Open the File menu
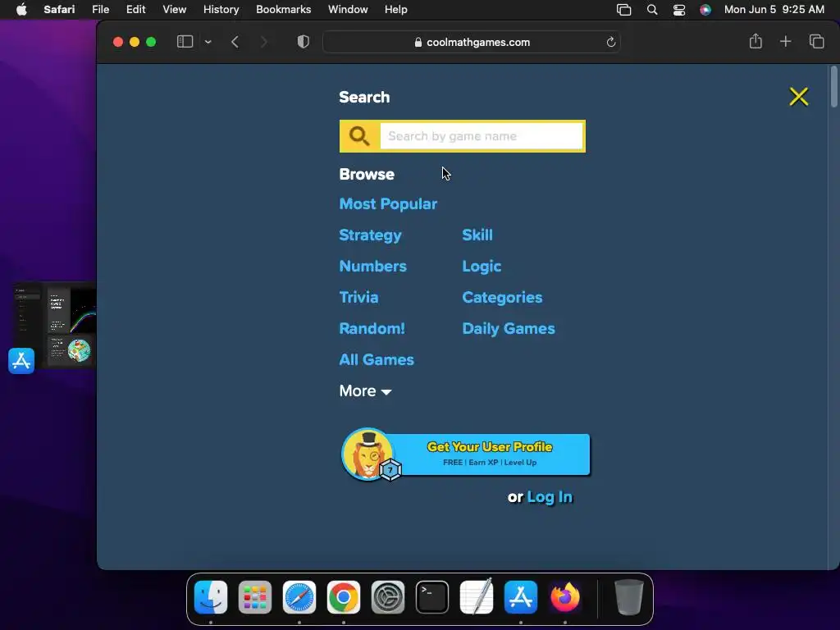This screenshot has height=630, width=840. pos(100,10)
